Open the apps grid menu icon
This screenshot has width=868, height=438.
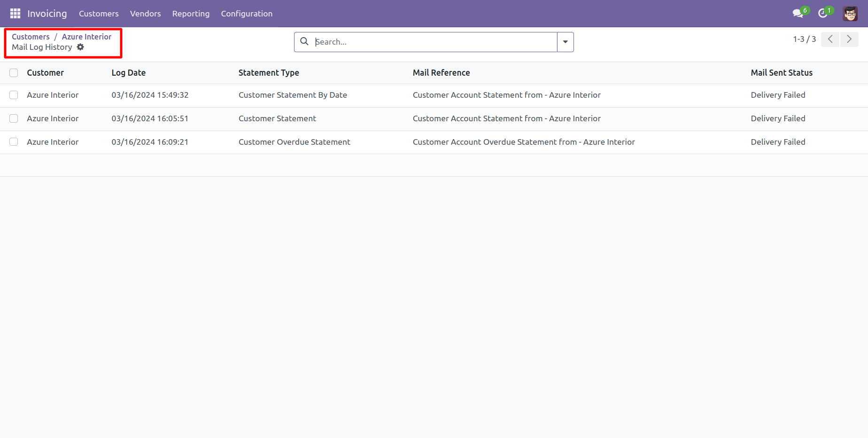[15, 14]
